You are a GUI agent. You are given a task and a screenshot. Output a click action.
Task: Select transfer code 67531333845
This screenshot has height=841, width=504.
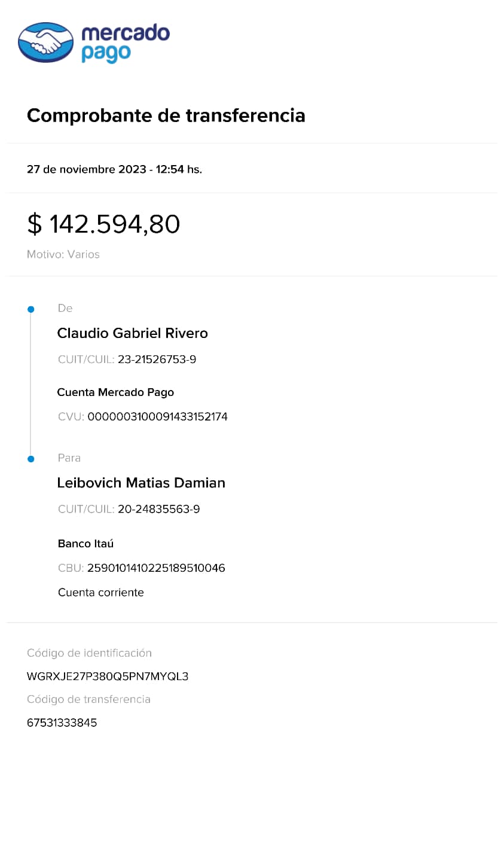(x=62, y=723)
